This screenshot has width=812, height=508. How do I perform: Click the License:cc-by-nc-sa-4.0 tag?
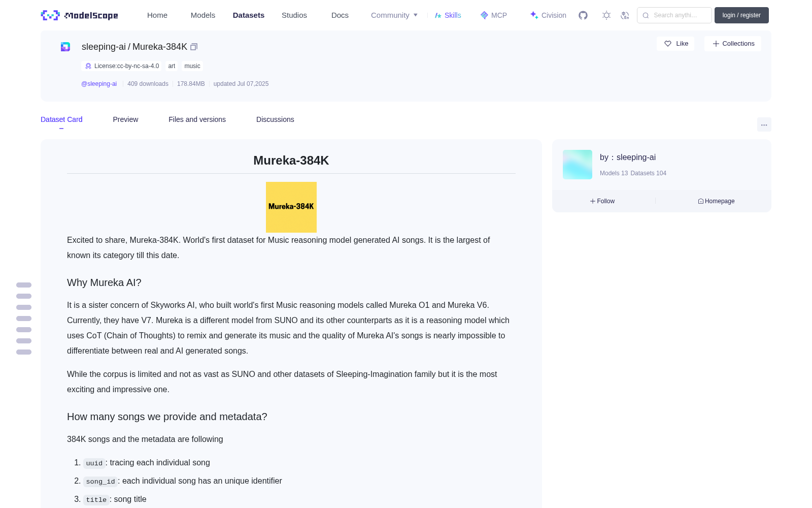(122, 66)
